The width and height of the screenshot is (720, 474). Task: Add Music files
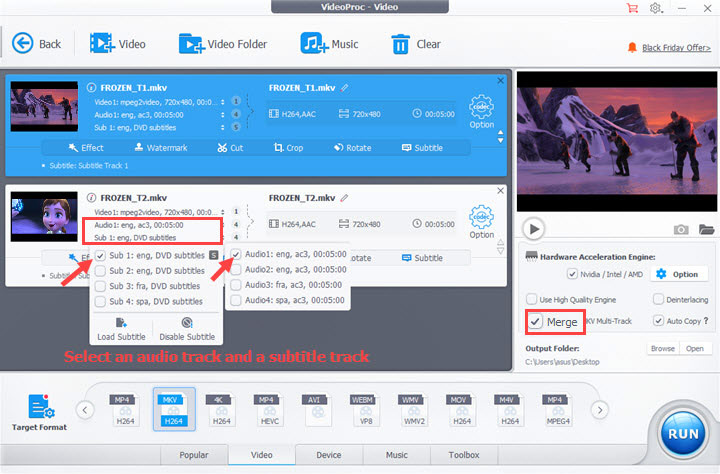(329, 44)
